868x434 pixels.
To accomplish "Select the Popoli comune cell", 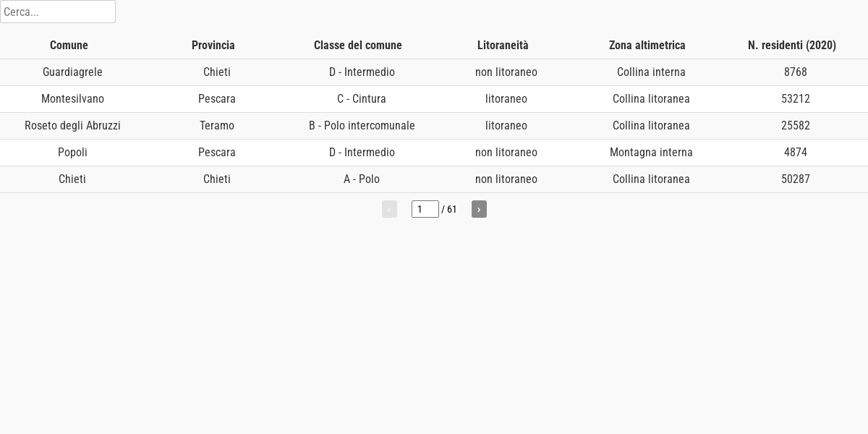I will (x=72, y=153).
